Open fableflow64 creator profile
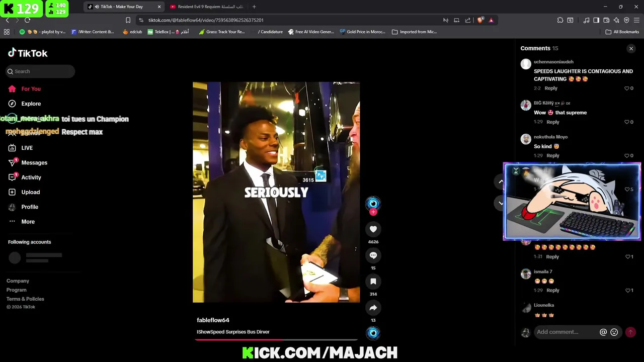 [213, 320]
